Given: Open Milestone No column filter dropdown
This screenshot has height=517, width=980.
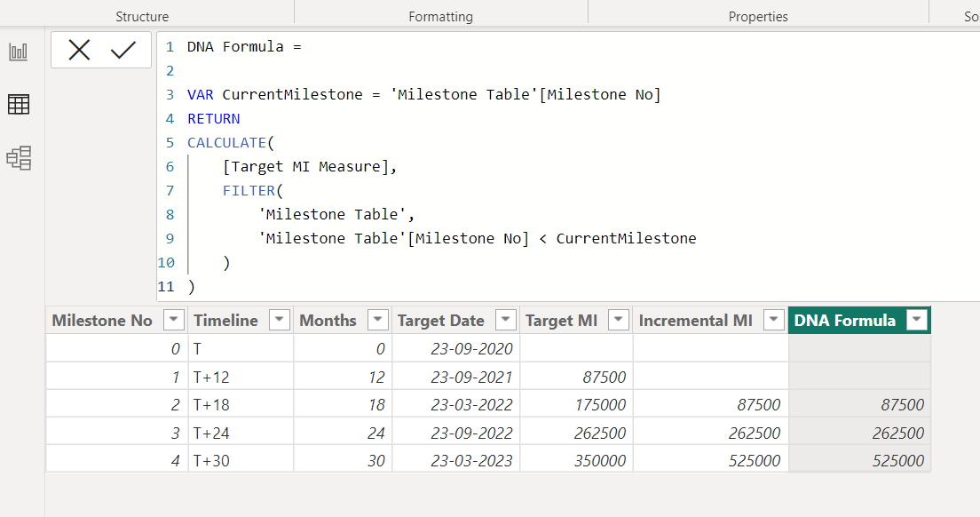Looking at the screenshot, I should click(x=174, y=321).
